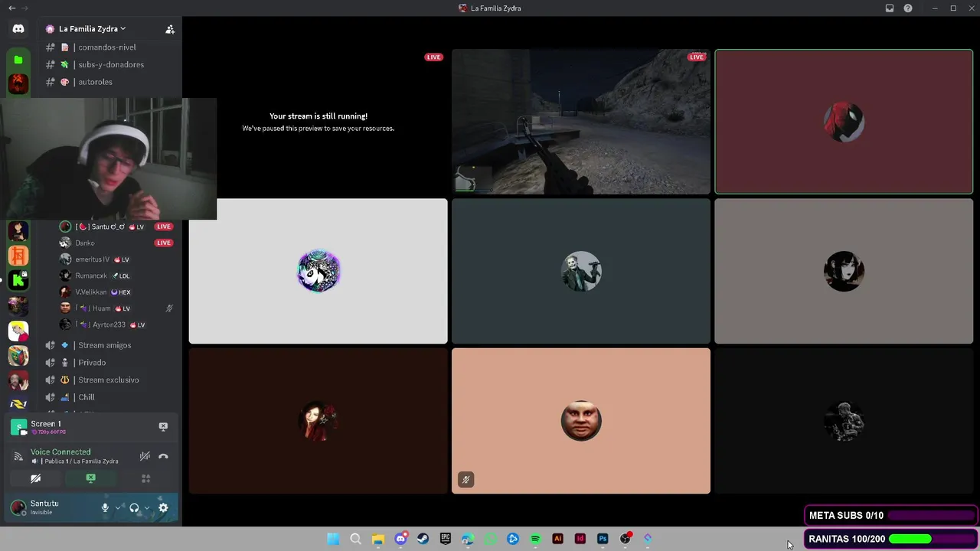The height and width of the screenshot is (551, 980).
Task: Click the invite members icon near server name
Action: click(x=170, y=29)
